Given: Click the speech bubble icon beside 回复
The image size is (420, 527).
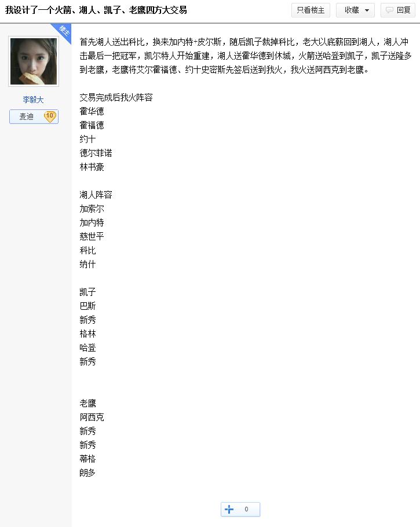Looking at the screenshot, I should (389, 10).
